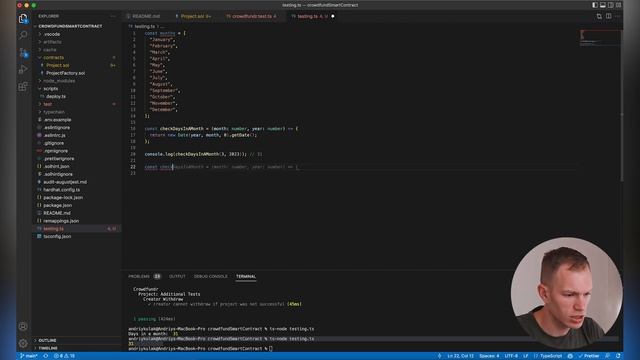The image size is (640, 360).
Task: Click testing.ts breadcrumb above editor
Action: point(145,26)
